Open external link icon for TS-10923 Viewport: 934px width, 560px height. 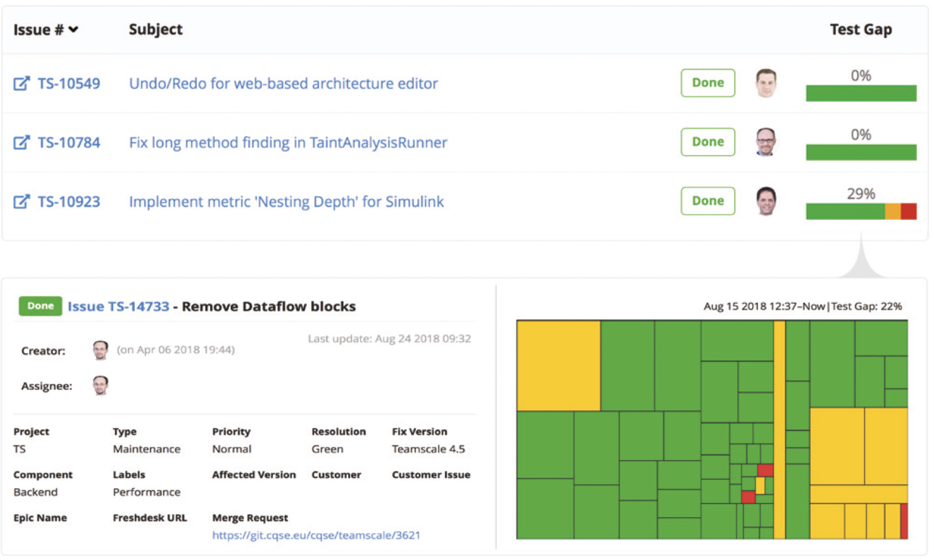pos(22,201)
